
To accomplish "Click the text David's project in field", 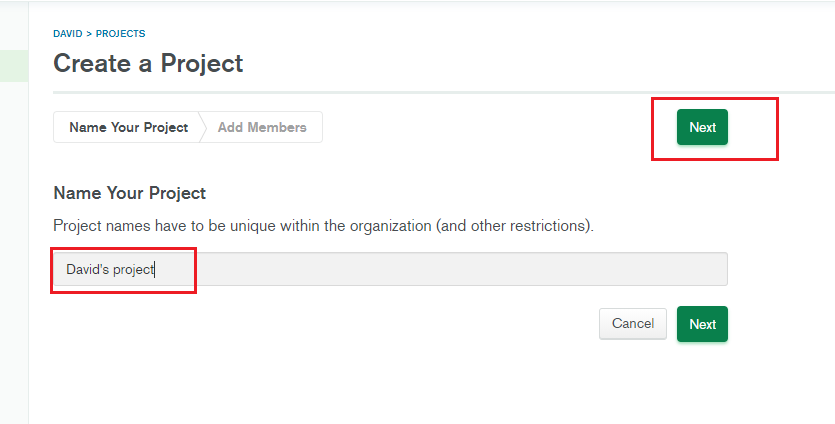I will 110,270.
